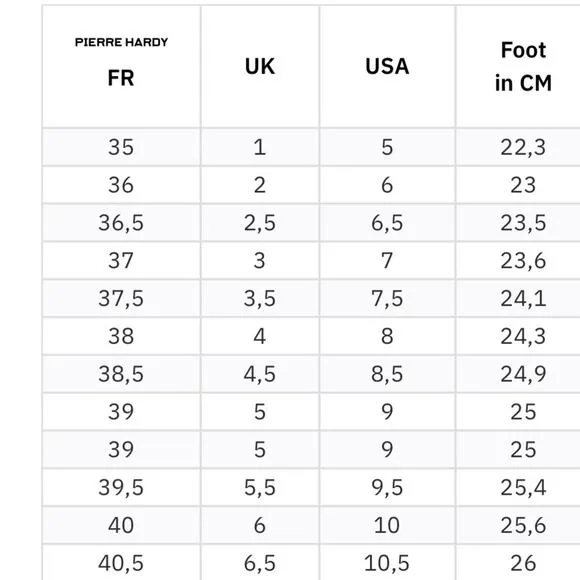Image resolution: width=580 pixels, height=580 pixels.
Task: Select FR size 40,5 cell
Action: (x=121, y=563)
